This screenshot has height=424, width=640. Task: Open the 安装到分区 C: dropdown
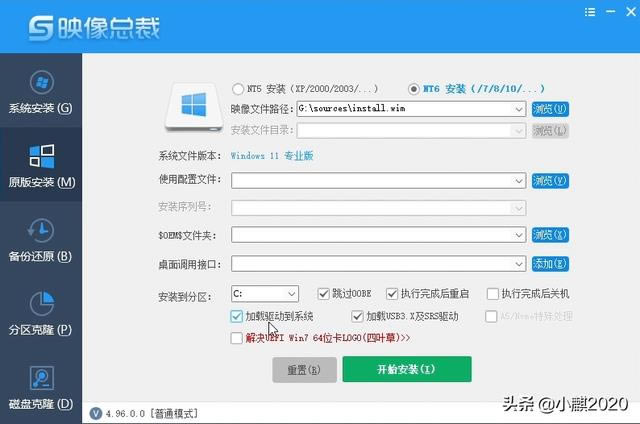tap(265, 293)
